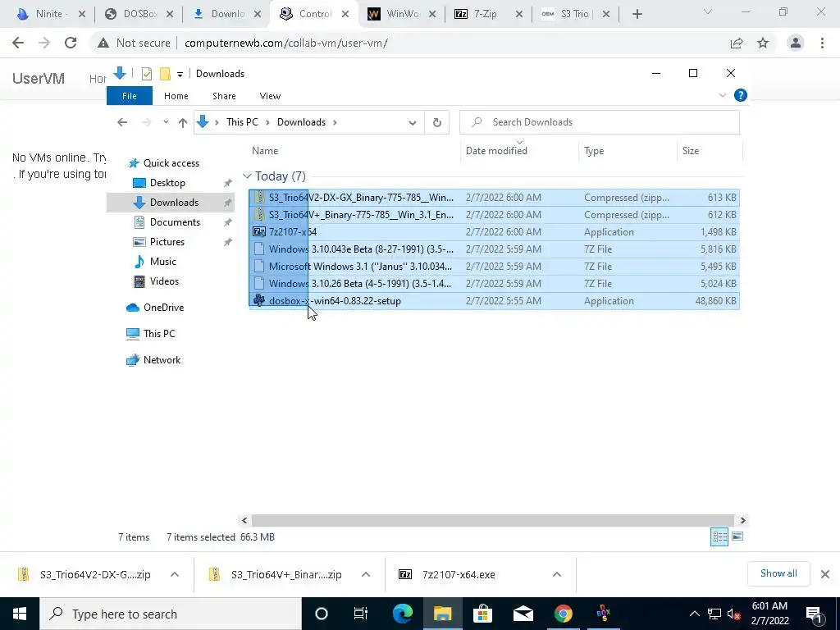This screenshot has height=630, width=840.
Task: Select Network in the navigation pane
Action: (162, 360)
